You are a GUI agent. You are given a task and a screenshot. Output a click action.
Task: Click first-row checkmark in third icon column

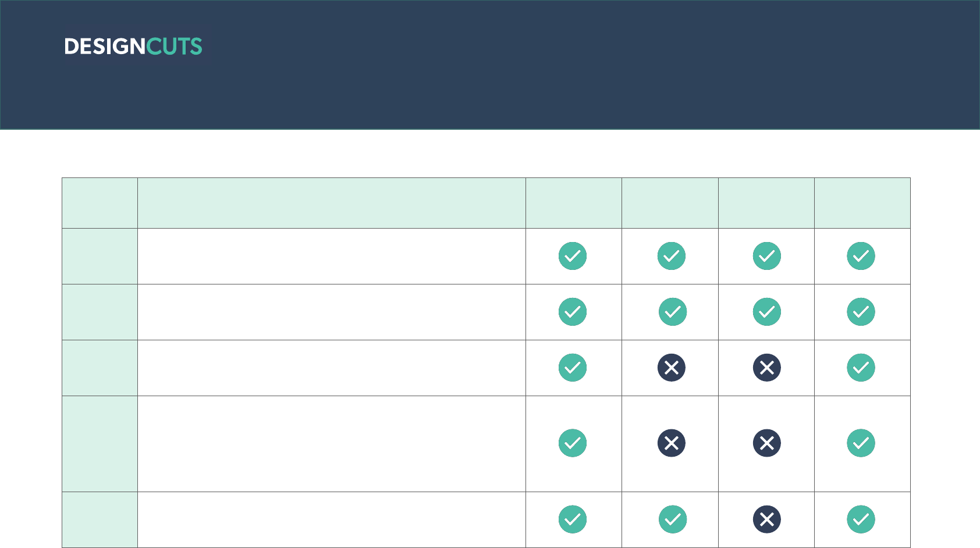coord(767,256)
